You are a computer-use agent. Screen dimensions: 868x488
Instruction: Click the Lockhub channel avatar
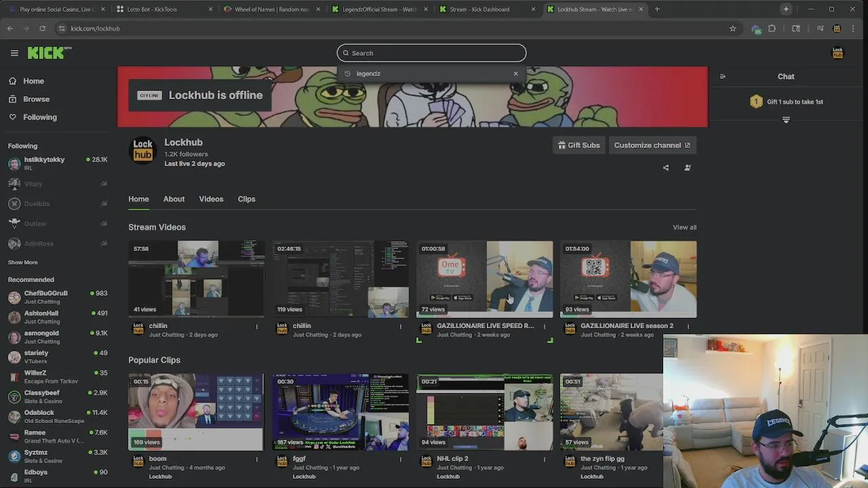coord(142,150)
